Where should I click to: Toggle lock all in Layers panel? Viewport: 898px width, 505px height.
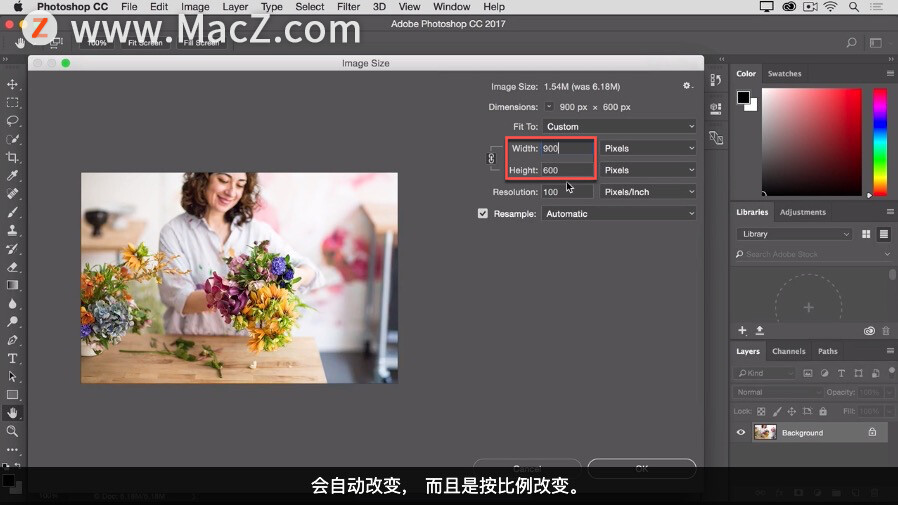pyautogui.click(x=823, y=411)
